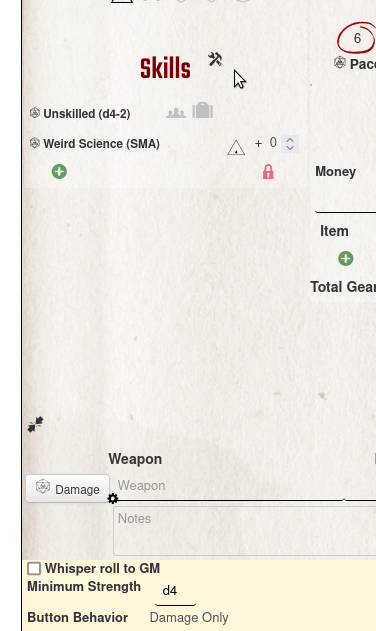Increase the Weird Science modifier stepper

pyautogui.click(x=290, y=140)
